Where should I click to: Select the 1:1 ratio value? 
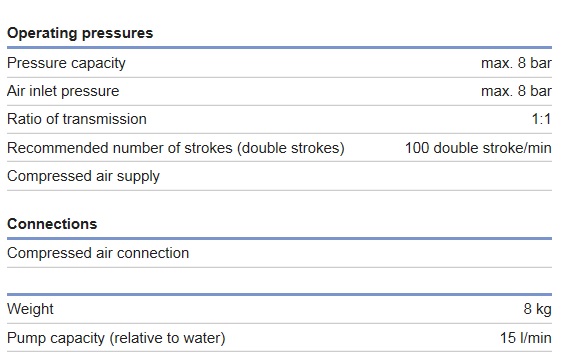coord(541,119)
